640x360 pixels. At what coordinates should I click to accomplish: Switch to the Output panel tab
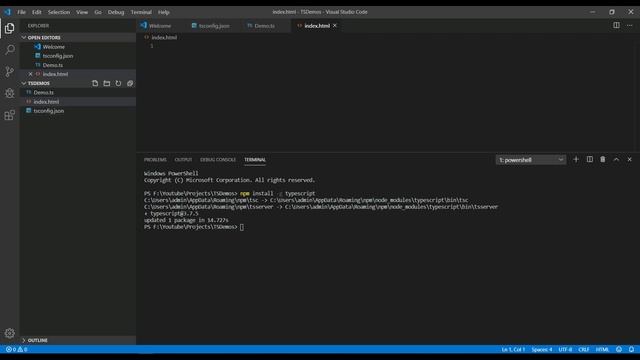(x=183, y=160)
